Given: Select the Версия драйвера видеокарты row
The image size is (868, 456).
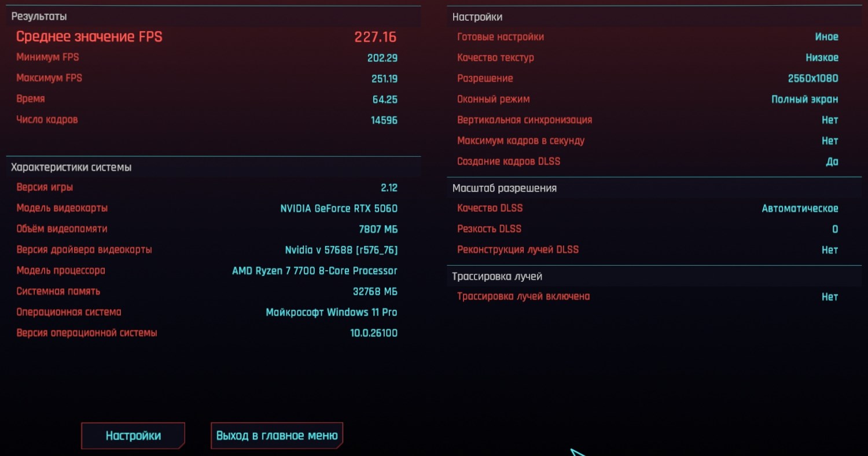Looking at the screenshot, I should point(207,250).
